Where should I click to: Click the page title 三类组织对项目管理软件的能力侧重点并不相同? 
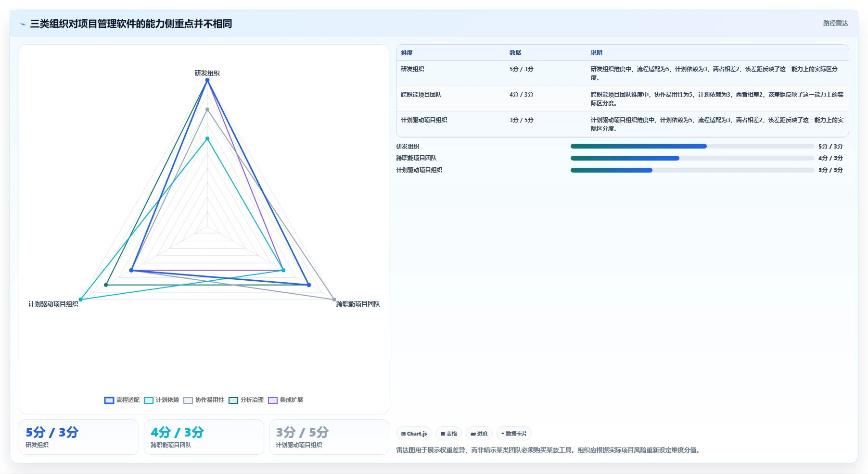[x=131, y=24]
